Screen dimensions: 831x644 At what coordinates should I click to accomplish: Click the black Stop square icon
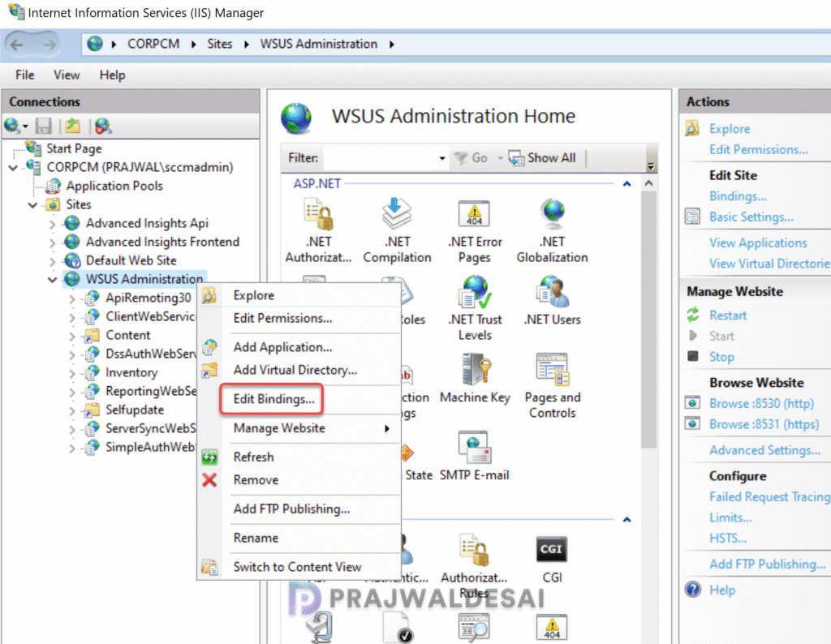693,356
